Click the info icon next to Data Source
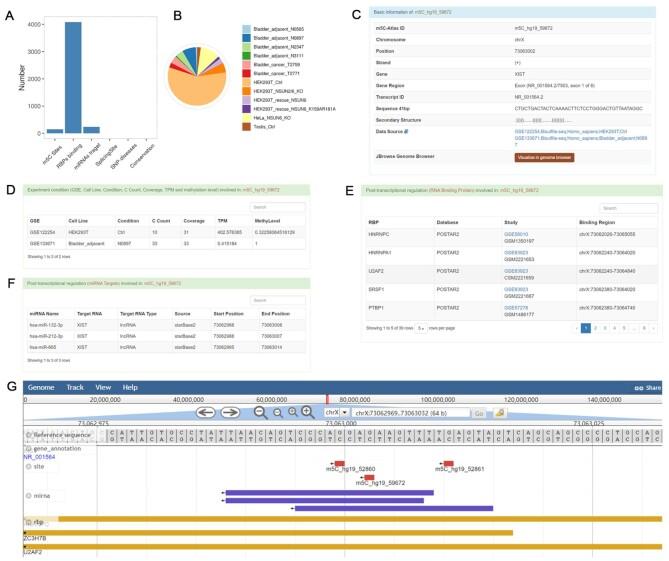This screenshot has width=669, height=561. pos(404,131)
